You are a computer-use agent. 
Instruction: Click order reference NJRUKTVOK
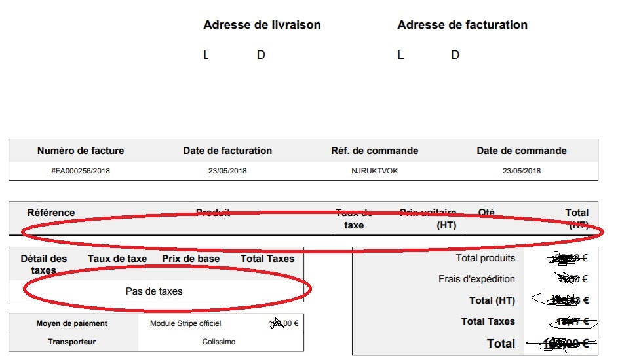pyautogui.click(x=374, y=171)
